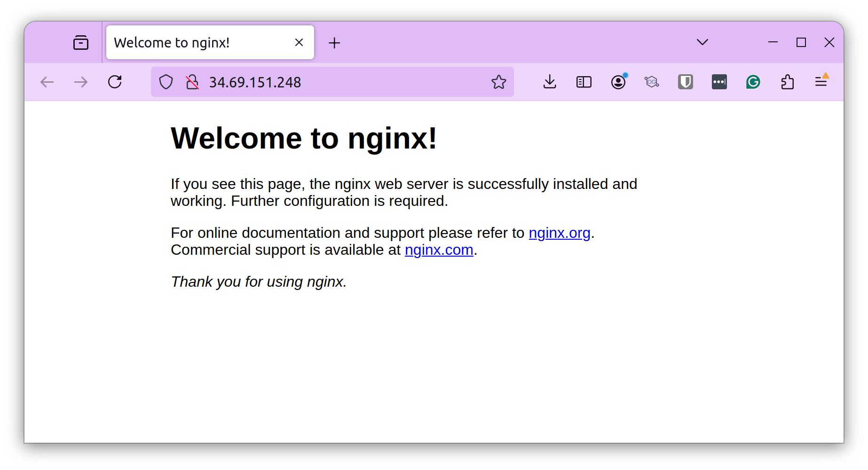Image resolution: width=868 pixels, height=470 pixels.
Task: Open tracking protection shield icon
Action: [x=166, y=82]
